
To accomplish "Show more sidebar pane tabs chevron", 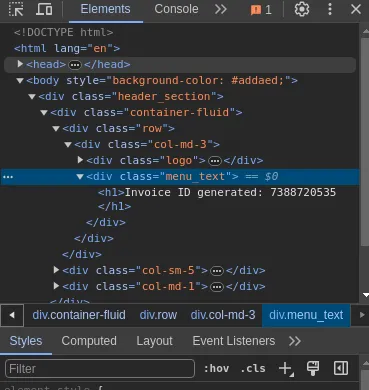I will tap(295, 341).
